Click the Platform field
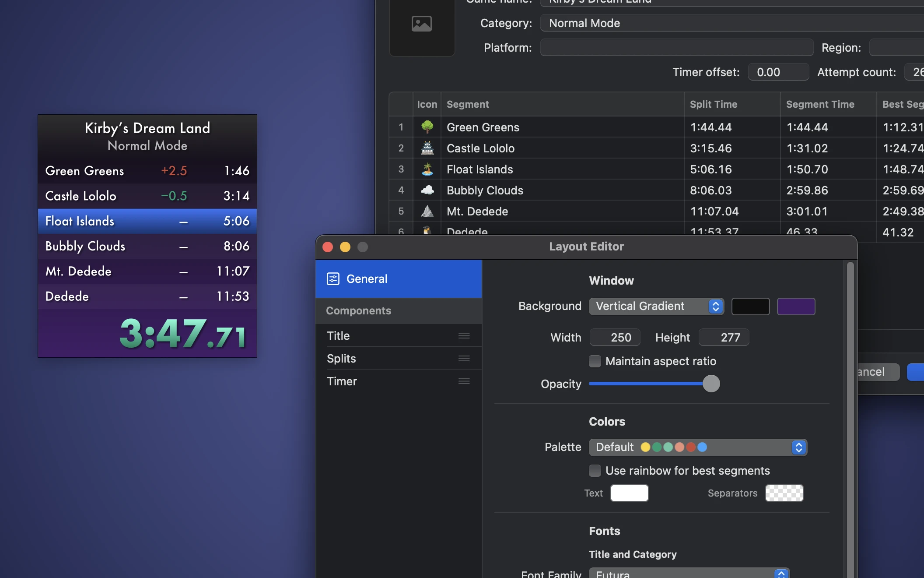 [677, 48]
